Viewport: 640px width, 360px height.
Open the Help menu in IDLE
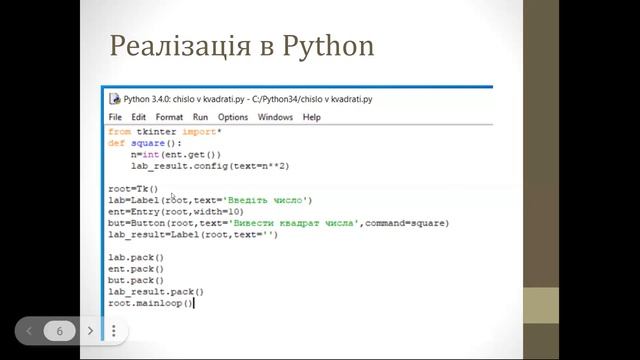coord(311,117)
